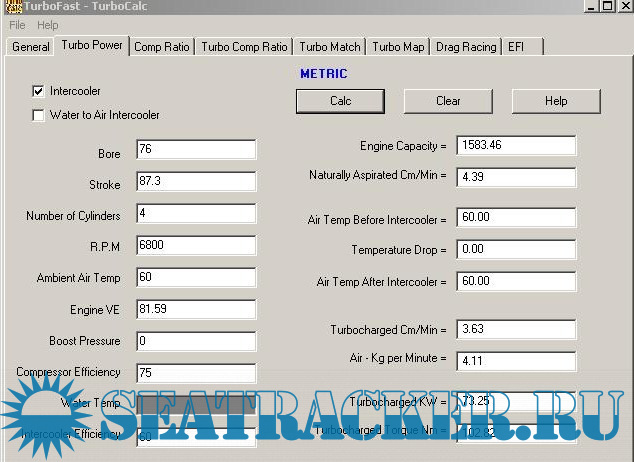Switch to the General tab
Image resolution: width=634 pixels, height=462 pixels.
[x=31, y=47]
